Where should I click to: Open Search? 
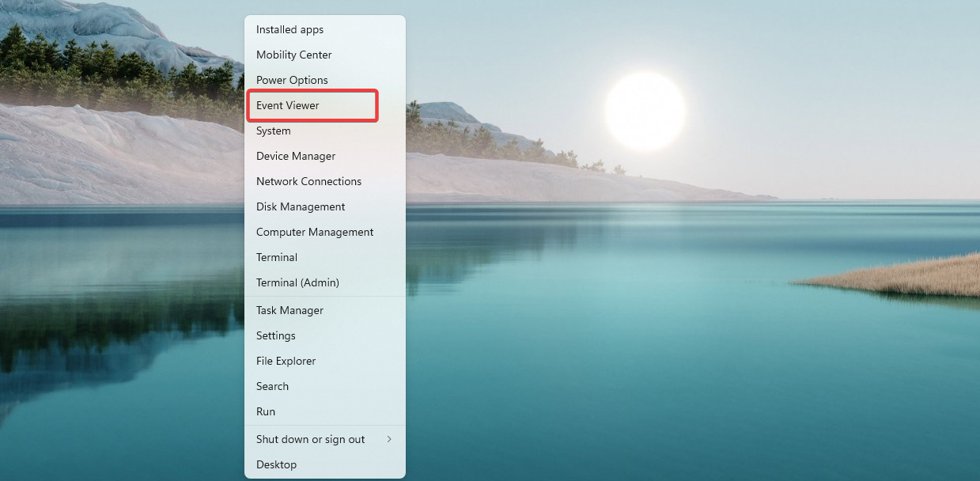click(272, 386)
